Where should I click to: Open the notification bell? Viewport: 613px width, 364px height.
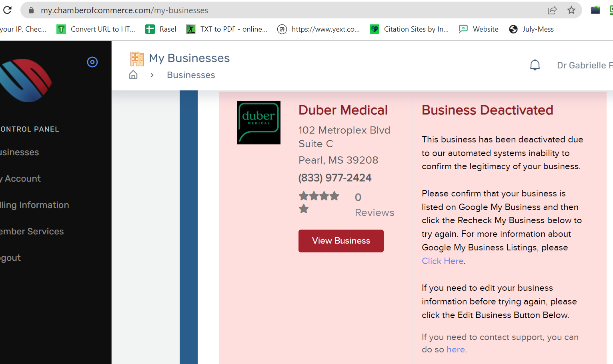tap(535, 65)
